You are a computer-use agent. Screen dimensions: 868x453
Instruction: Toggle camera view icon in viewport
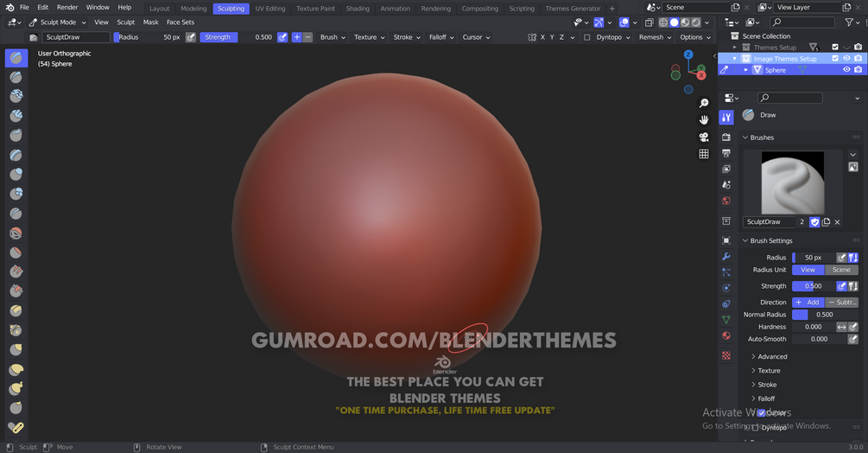pos(704,137)
